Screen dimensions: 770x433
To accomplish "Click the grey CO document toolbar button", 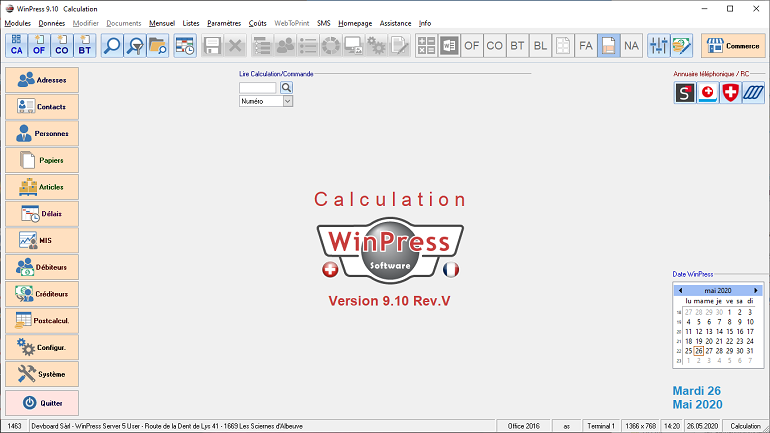I will tap(495, 46).
